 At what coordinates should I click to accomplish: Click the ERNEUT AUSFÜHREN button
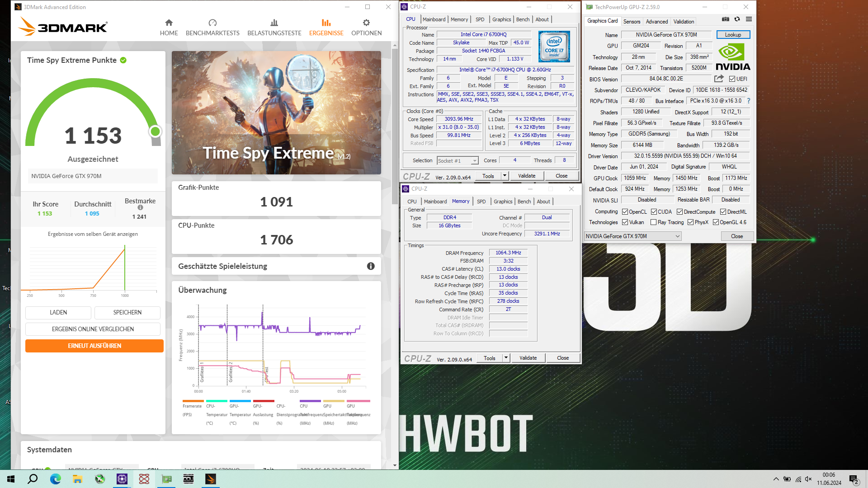click(94, 346)
